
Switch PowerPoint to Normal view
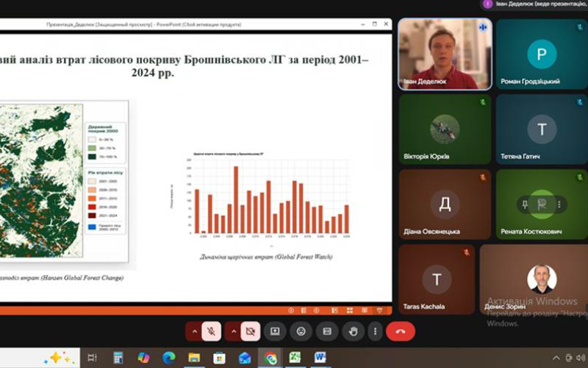click(x=334, y=311)
